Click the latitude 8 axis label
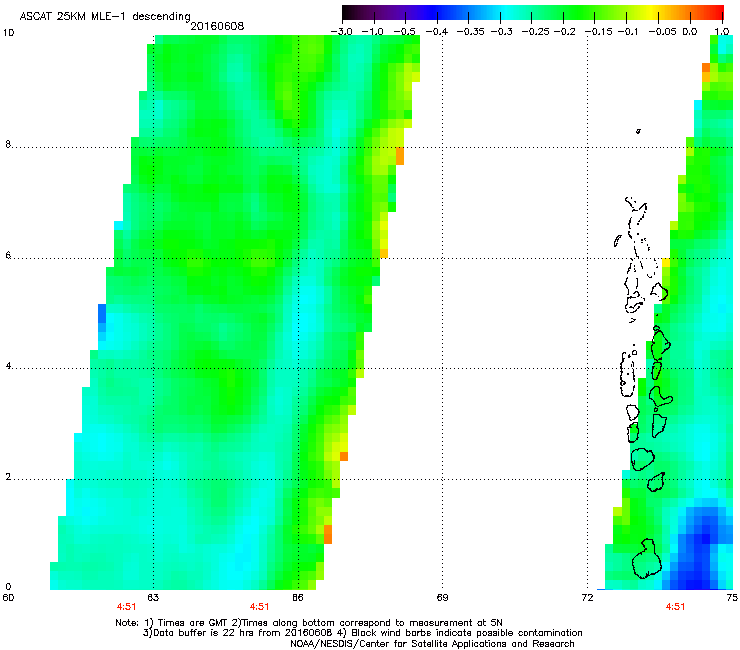 pos(8,144)
